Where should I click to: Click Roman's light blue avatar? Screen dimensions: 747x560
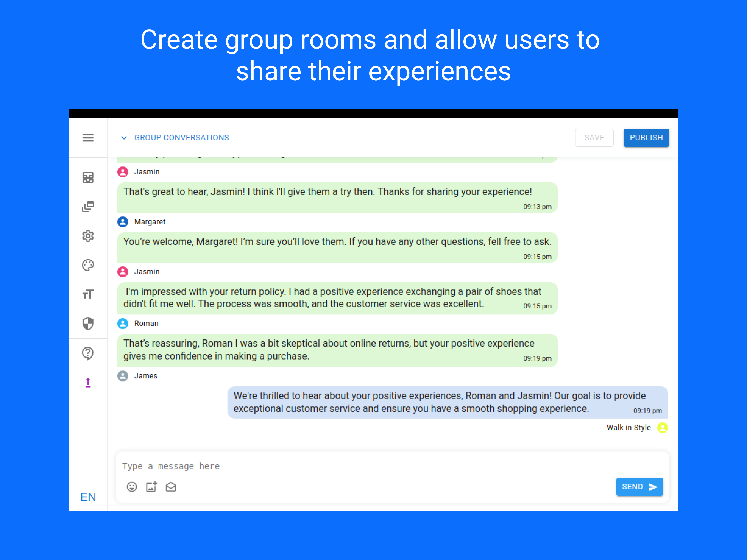[x=123, y=323]
